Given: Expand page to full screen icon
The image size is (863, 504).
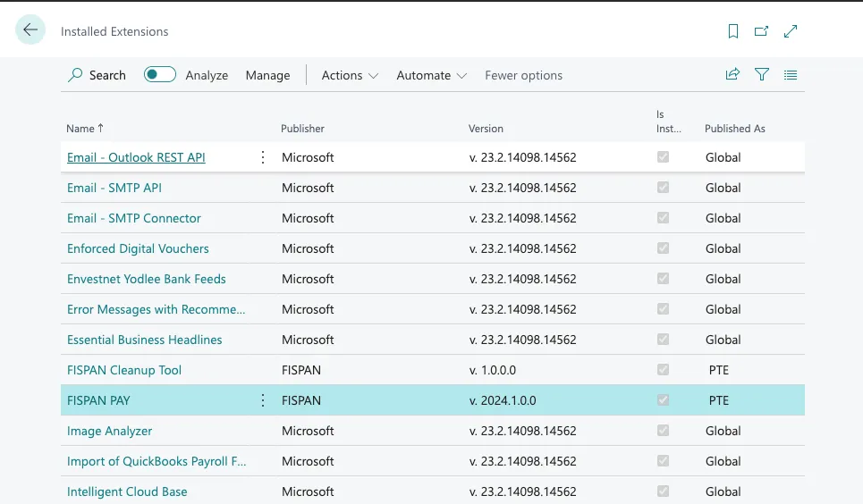Looking at the screenshot, I should [x=791, y=31].
